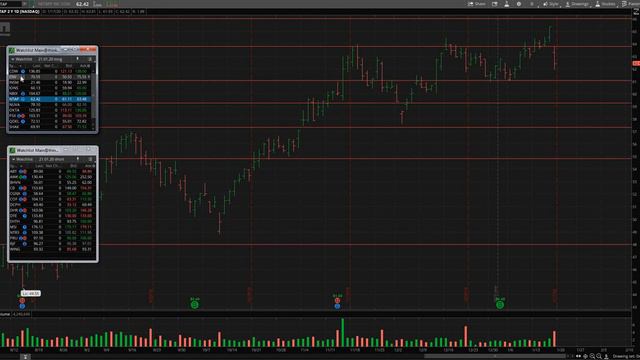This screenshot has width=640, height=360.
Task: Select the MSI row with last 176.12
Action: 52,227
